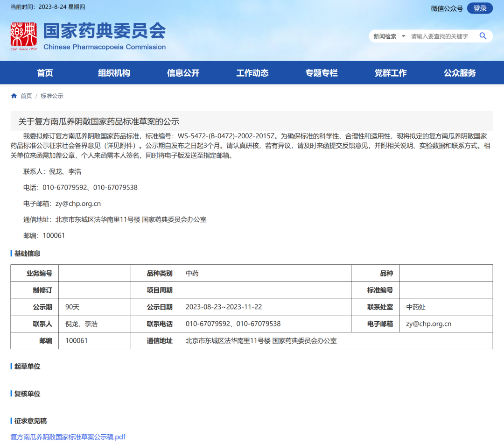Click the table cell 100061
The image size is (504, 445).
point(95,340)
